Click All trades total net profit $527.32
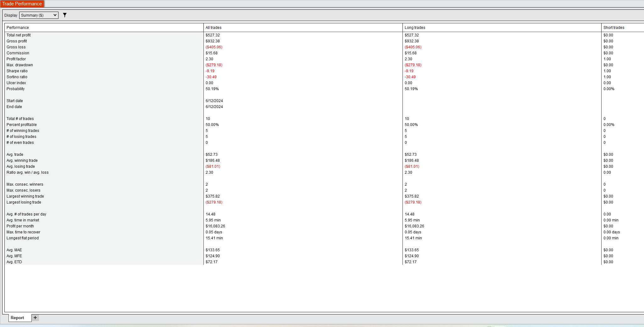 tap(213, 35)
